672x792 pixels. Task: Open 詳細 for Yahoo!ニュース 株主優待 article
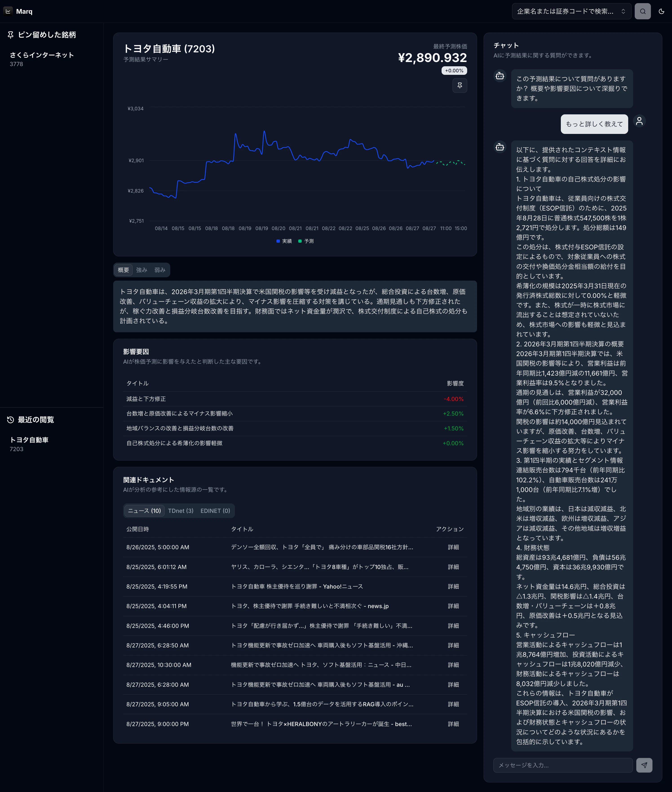point(453,587)
